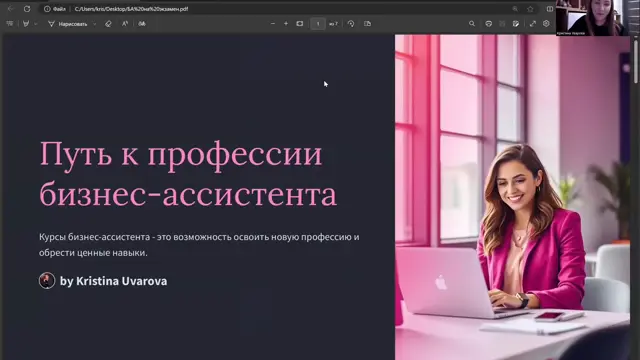Zoom in with the plus button

click(x=286, y=24)
